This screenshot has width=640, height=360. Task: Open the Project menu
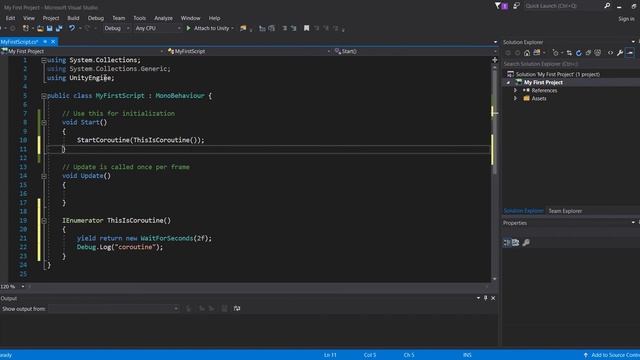click(x=51, y=18)
